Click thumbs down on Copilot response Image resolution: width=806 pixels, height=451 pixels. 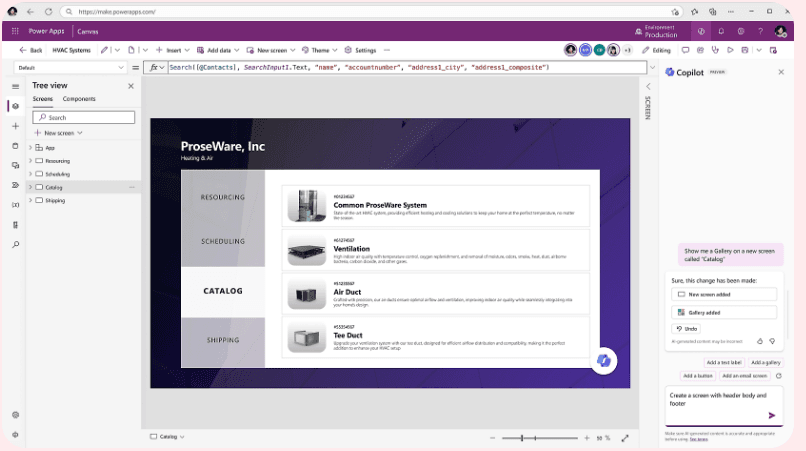772,341
